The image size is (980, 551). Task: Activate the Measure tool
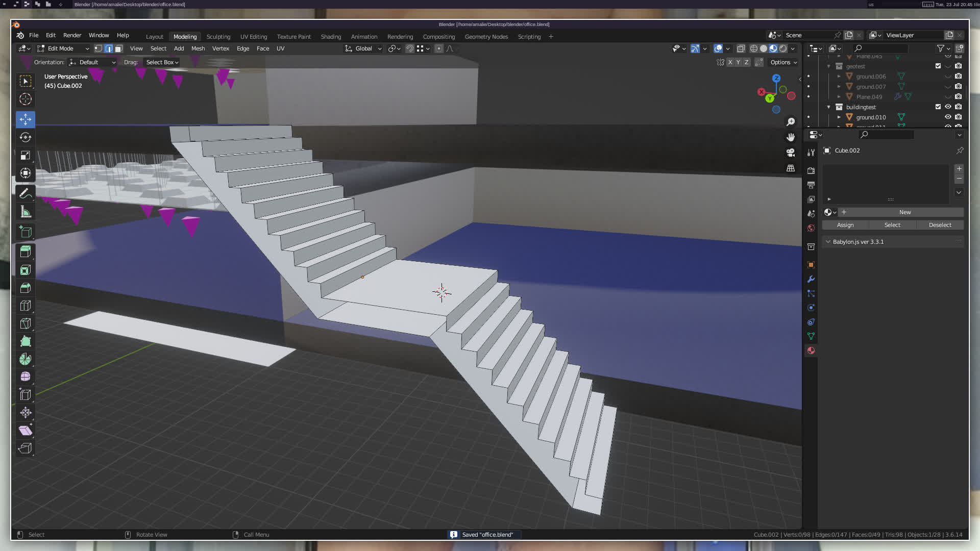point(25,211)
